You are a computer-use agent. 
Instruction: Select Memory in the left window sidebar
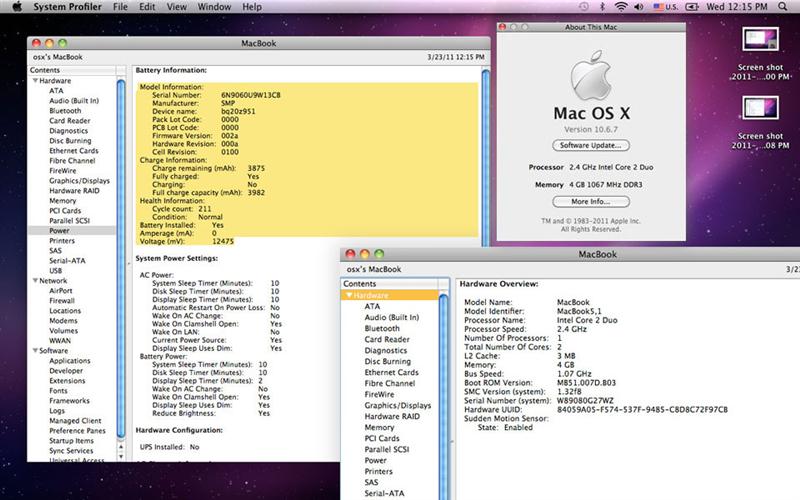point(62,200)
